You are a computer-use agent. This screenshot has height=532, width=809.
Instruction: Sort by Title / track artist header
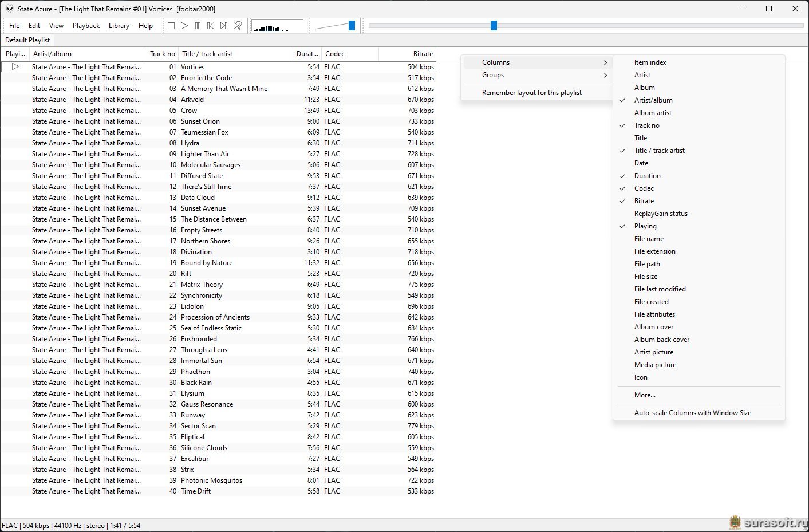[x=235, y=54]
